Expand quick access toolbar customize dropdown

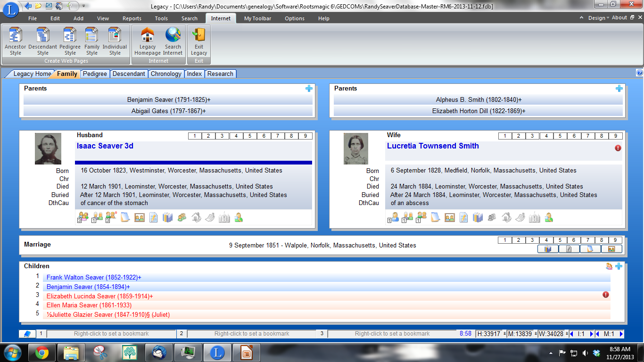click(x=83, y=6)
